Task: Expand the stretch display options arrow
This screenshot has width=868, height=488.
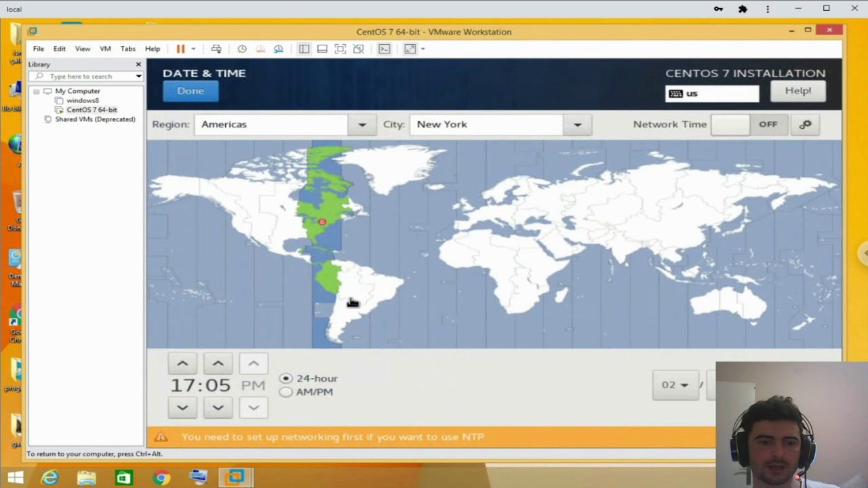Action: (x=422, y=49)
